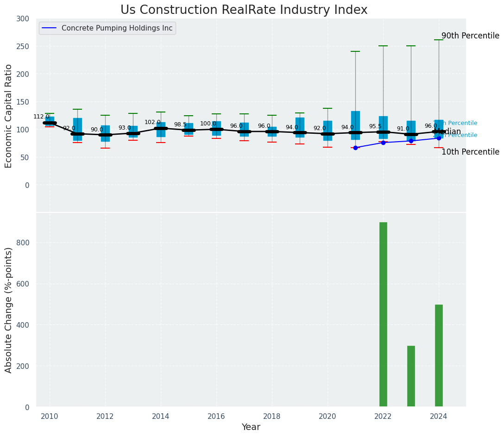The width and height of the screenshot is (504, 436).
Task: Click the green bar for 2023
Action: pos(411,376)
